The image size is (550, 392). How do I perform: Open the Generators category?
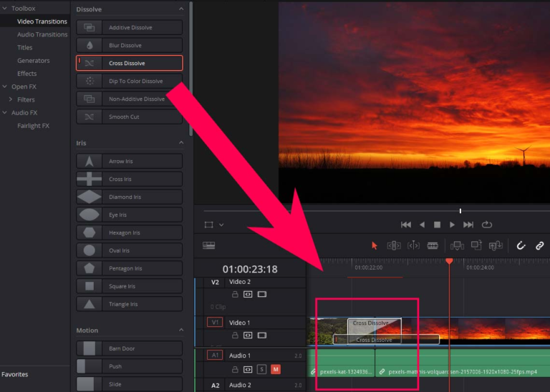point(34,60)
